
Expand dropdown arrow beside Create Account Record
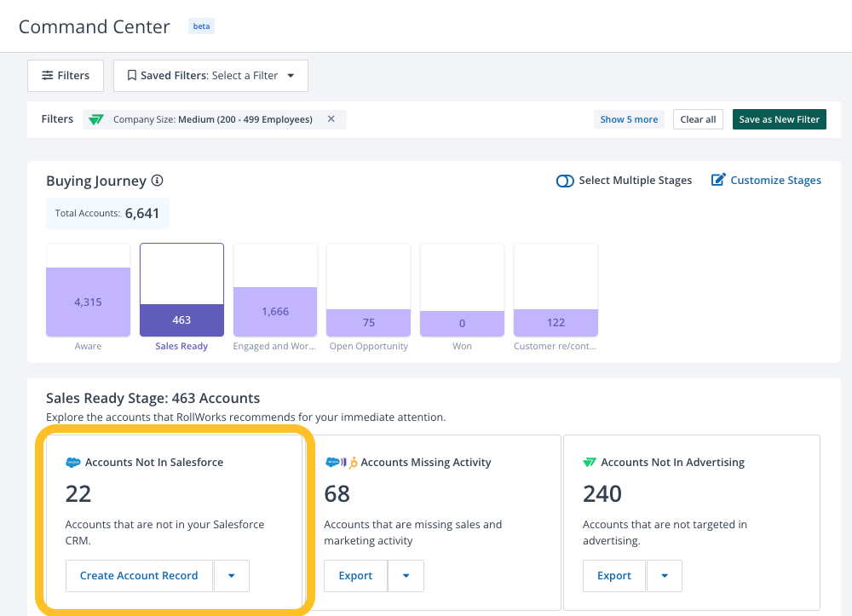(232, 576)
